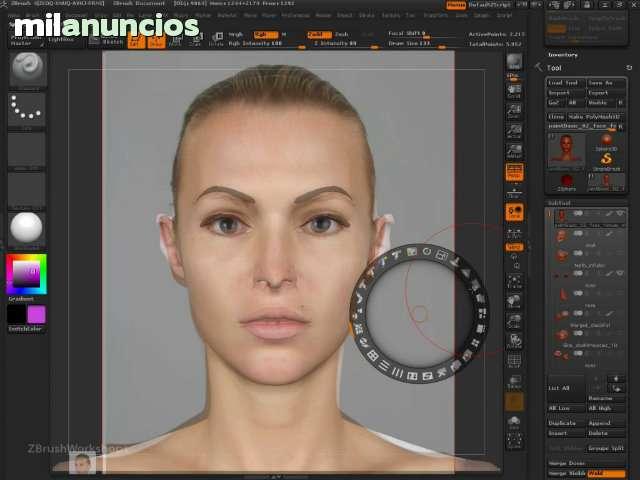
Task: Select the Sphere3D tool icon
Action: pos(607,142)
